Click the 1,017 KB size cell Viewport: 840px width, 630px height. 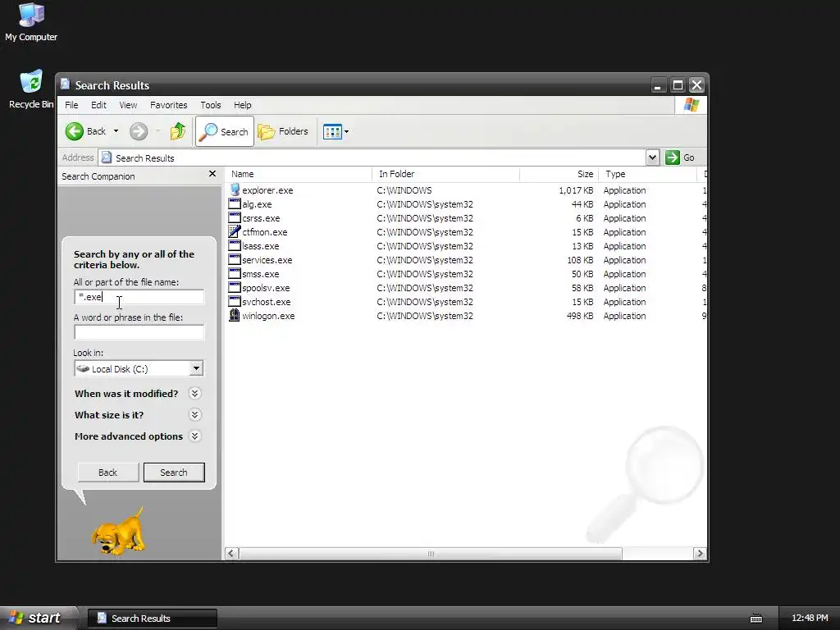576,190
